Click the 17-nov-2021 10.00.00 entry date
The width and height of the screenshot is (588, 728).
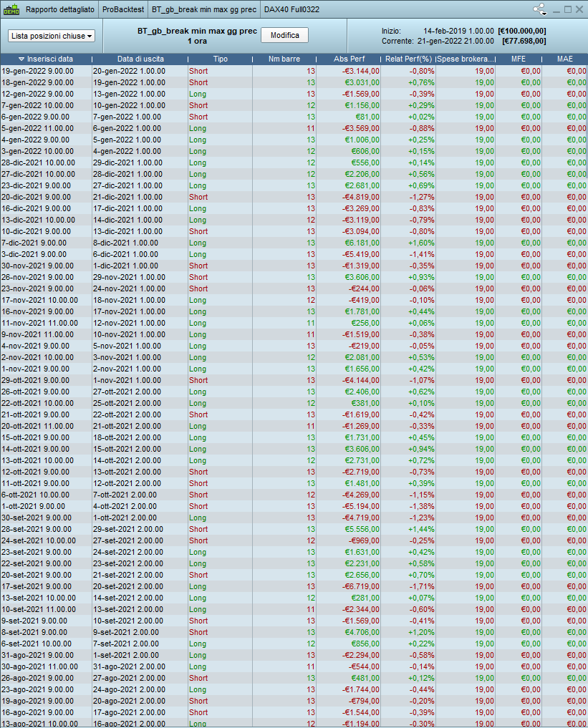tap(40, 301)
